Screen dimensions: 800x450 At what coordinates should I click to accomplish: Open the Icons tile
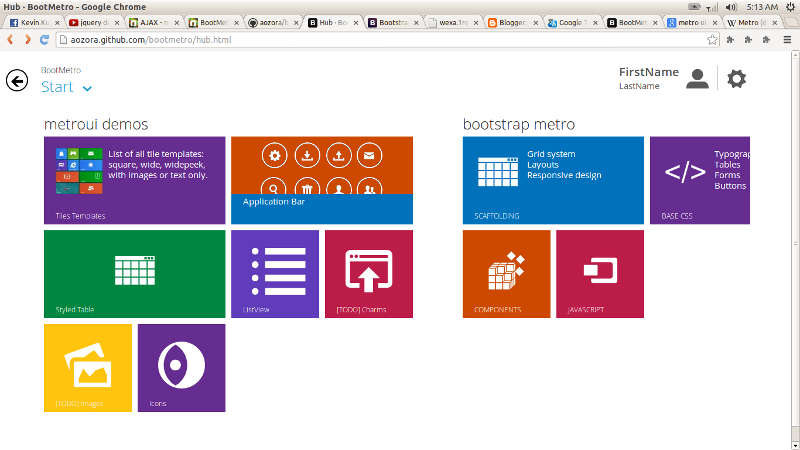coord(182,368)
